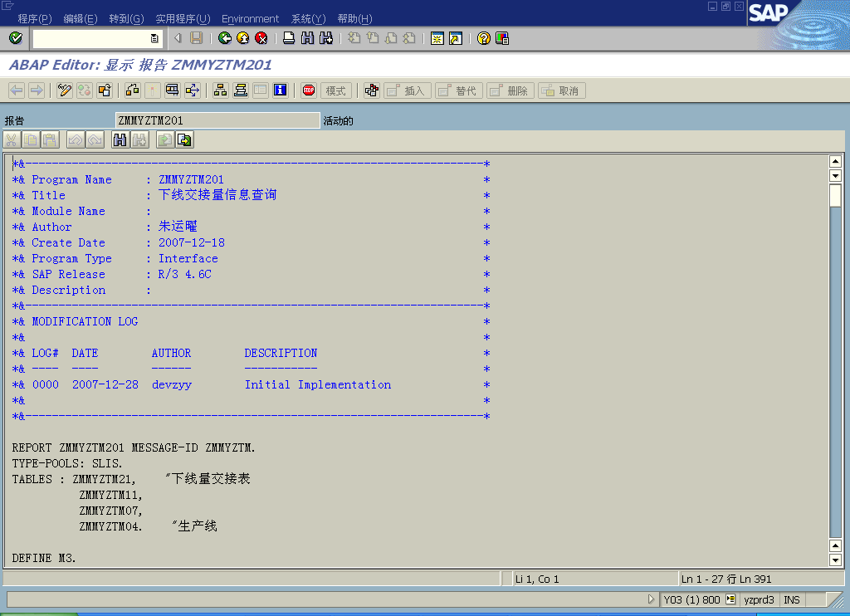
Task: Open the 程序(P) menu
Action: click(35, 19)
